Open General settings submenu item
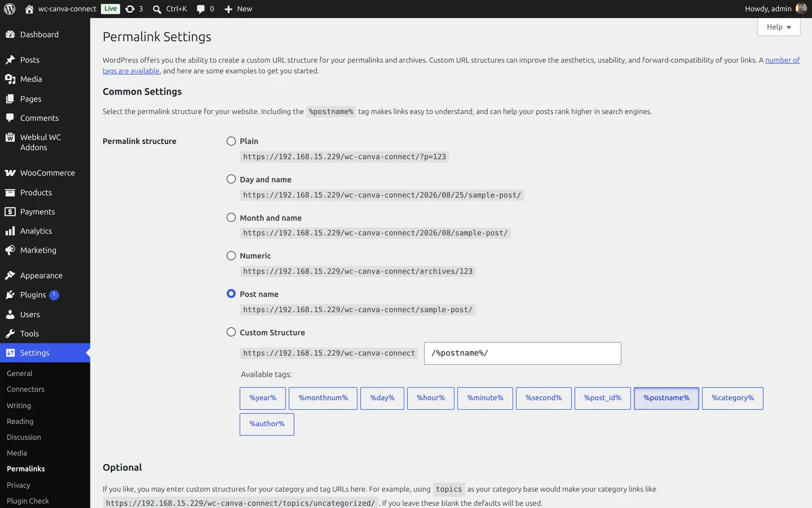 [x=20, y=373]
